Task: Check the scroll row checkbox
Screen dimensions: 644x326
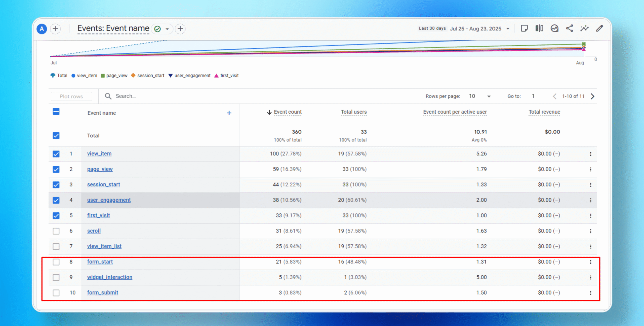Action: [56, 231]
